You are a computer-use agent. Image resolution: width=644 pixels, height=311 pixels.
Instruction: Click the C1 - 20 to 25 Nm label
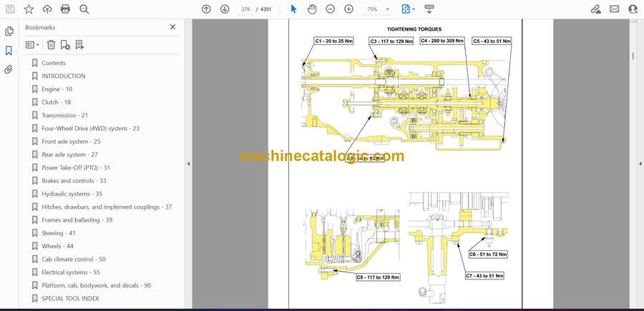[x=333, y=41]
